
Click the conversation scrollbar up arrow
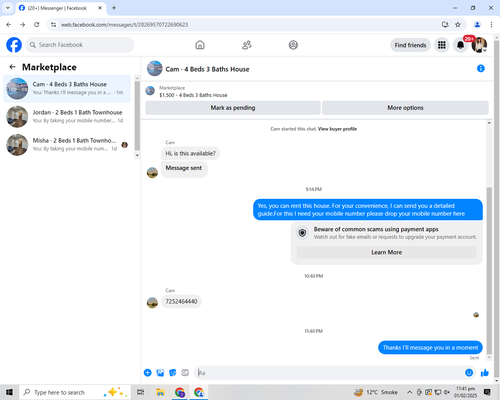[489, 123]
